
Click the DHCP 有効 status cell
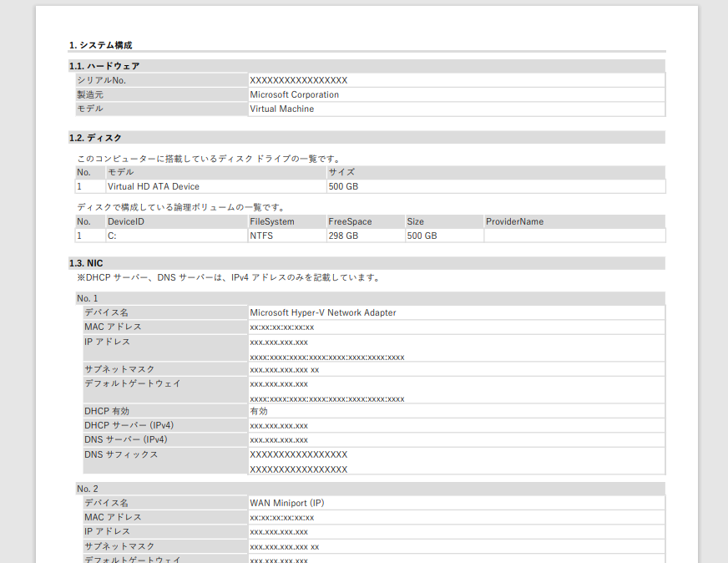coord(255,411)
